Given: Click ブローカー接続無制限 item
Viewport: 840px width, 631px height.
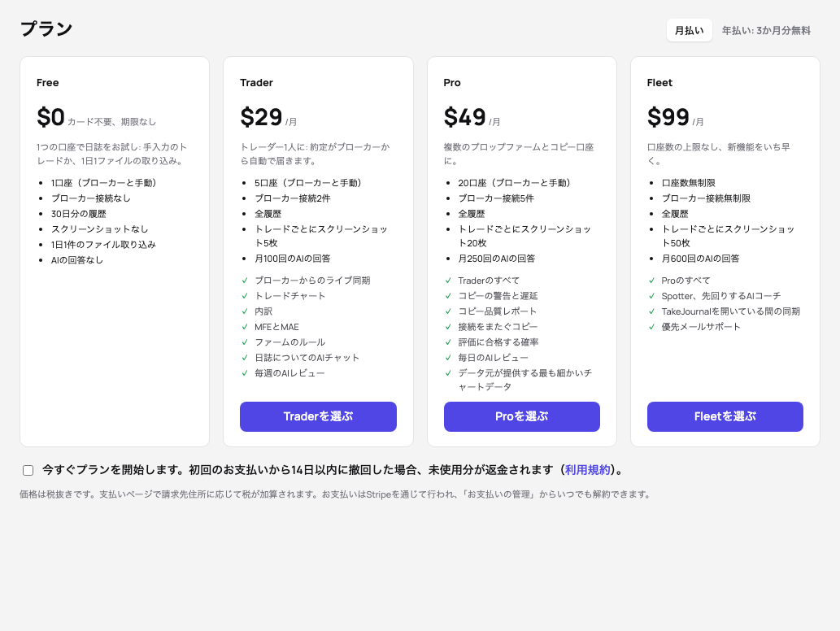Looking at the screenshot, I should (706, 198).
